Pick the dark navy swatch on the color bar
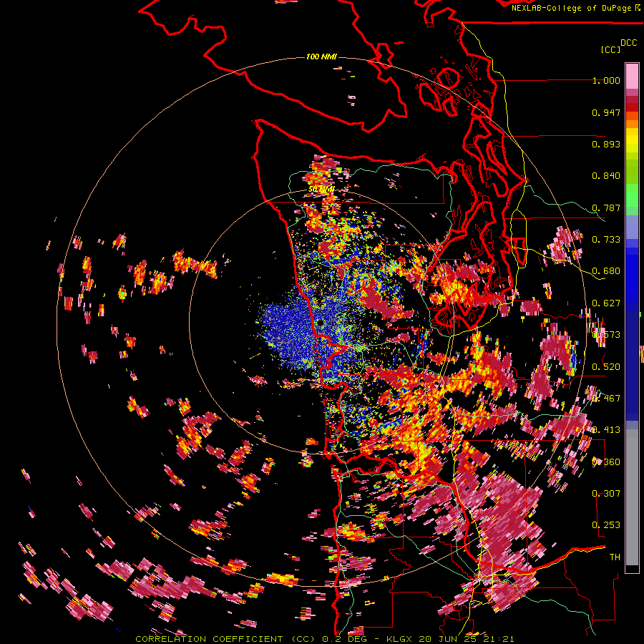 click(x=632, y=361)
